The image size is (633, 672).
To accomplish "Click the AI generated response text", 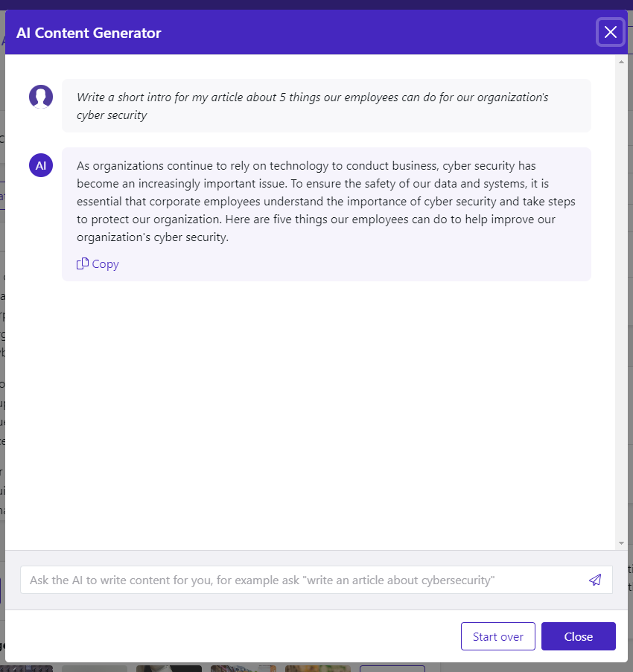I will coord(326,201).
